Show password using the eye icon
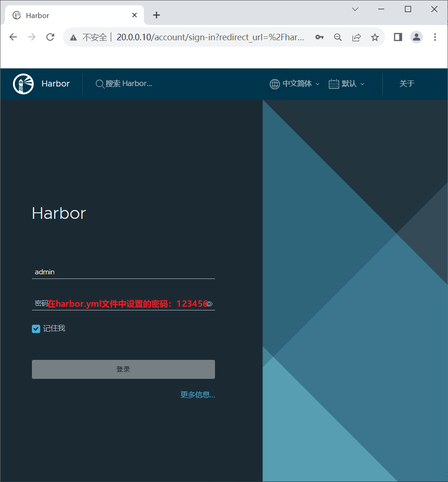 [209, 304]
